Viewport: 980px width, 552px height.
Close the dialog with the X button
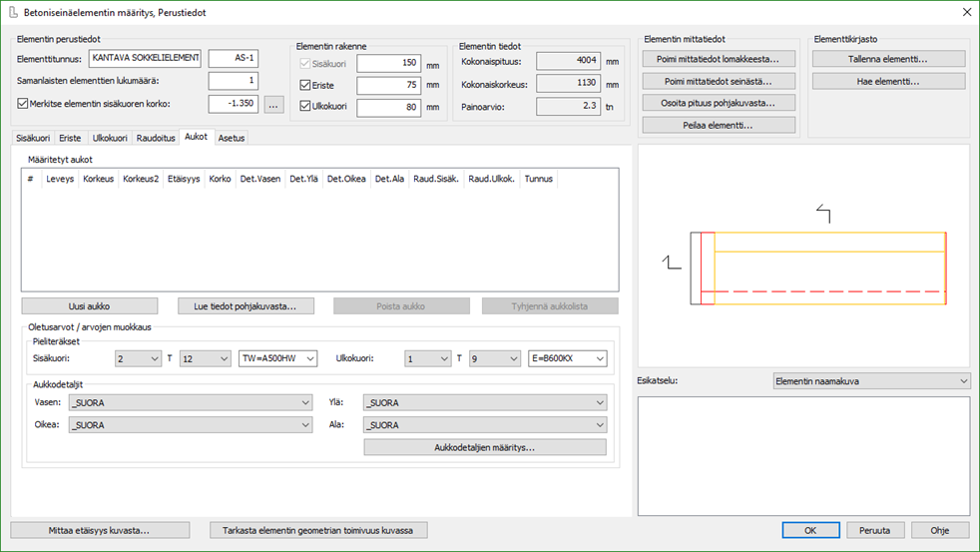coord(965,12)
